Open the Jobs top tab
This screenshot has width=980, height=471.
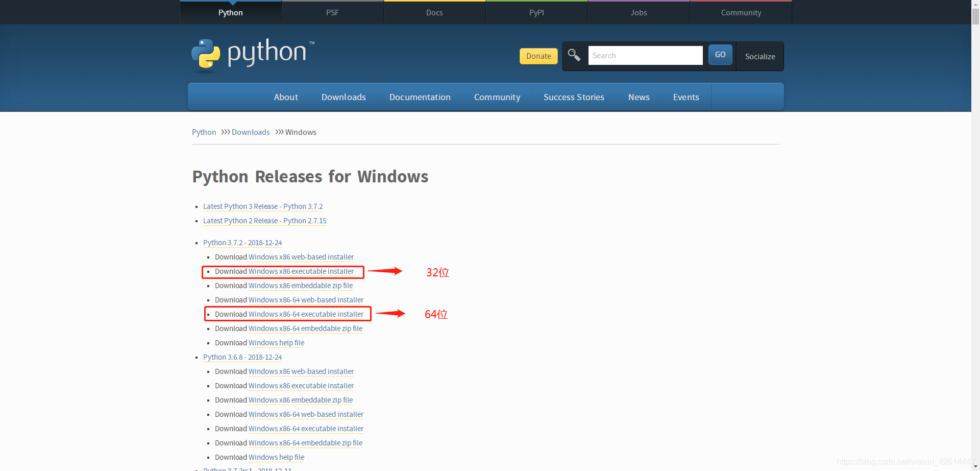[x=639, y=12]
